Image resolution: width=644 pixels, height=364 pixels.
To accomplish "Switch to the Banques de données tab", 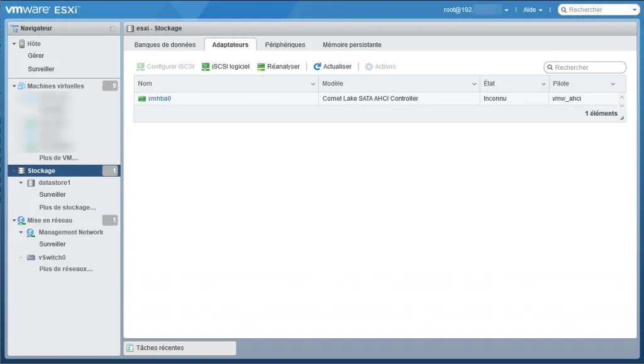I will pos(165,45).
